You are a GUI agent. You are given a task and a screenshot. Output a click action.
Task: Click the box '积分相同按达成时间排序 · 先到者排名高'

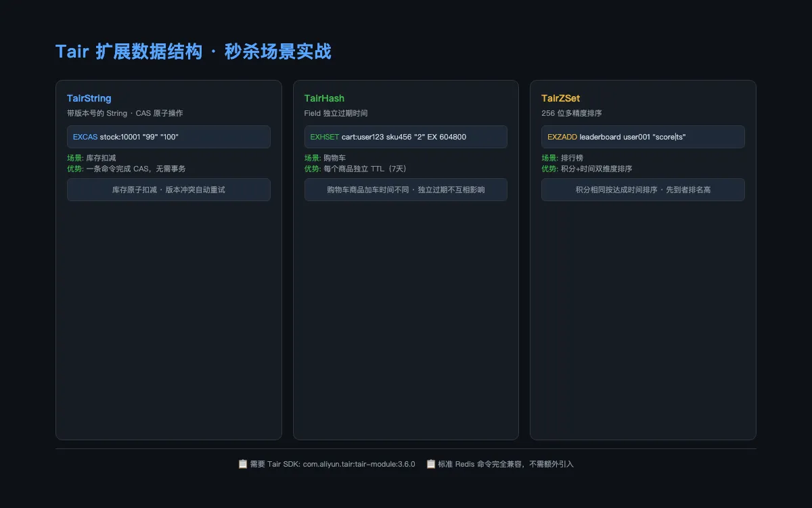pos(643,190)
